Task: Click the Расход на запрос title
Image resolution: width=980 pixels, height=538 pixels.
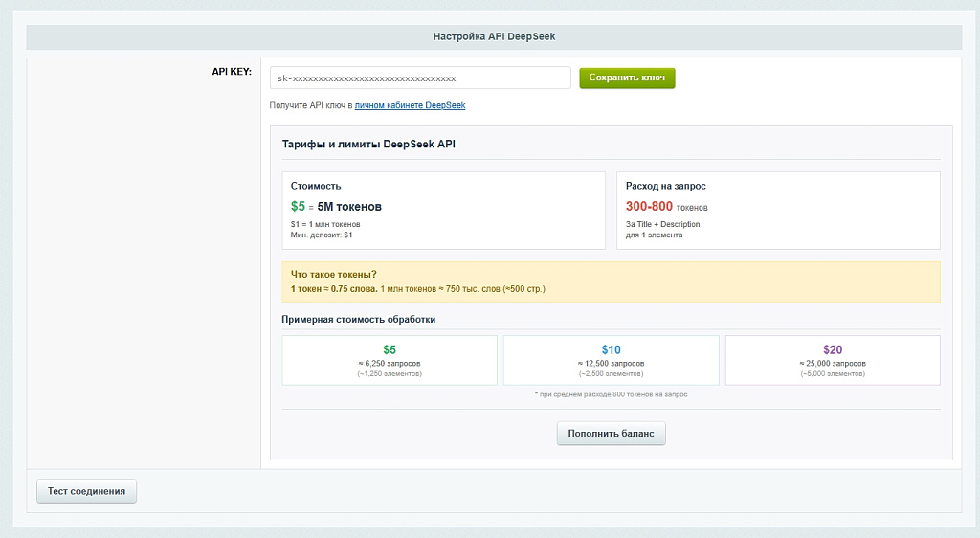Action: [666, 186]
